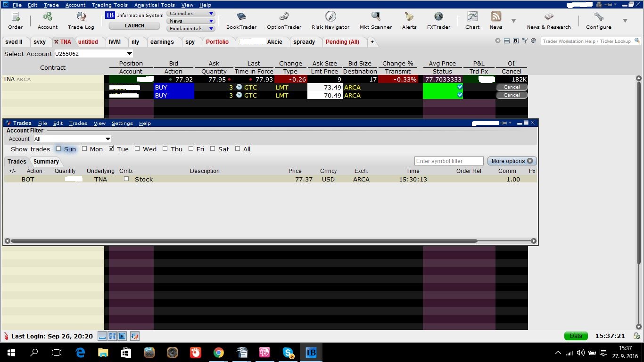Open the Alerts bell icon
Viewport: 644px width, 362px height.
(409, 21)
